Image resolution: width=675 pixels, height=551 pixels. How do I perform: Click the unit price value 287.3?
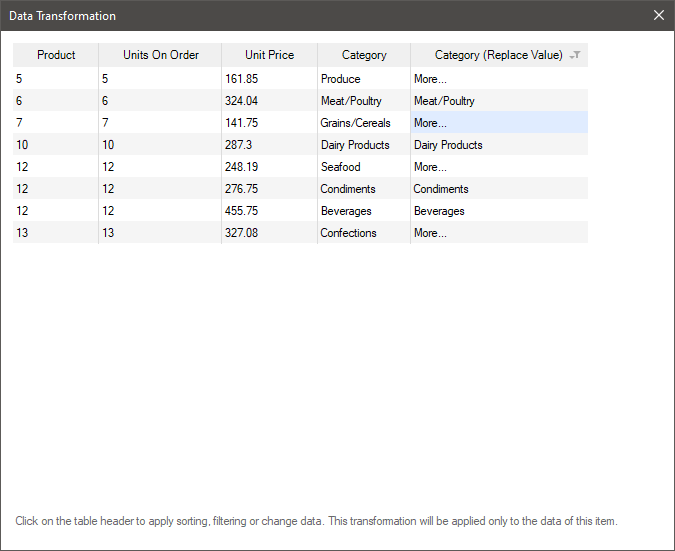[238, 145]
